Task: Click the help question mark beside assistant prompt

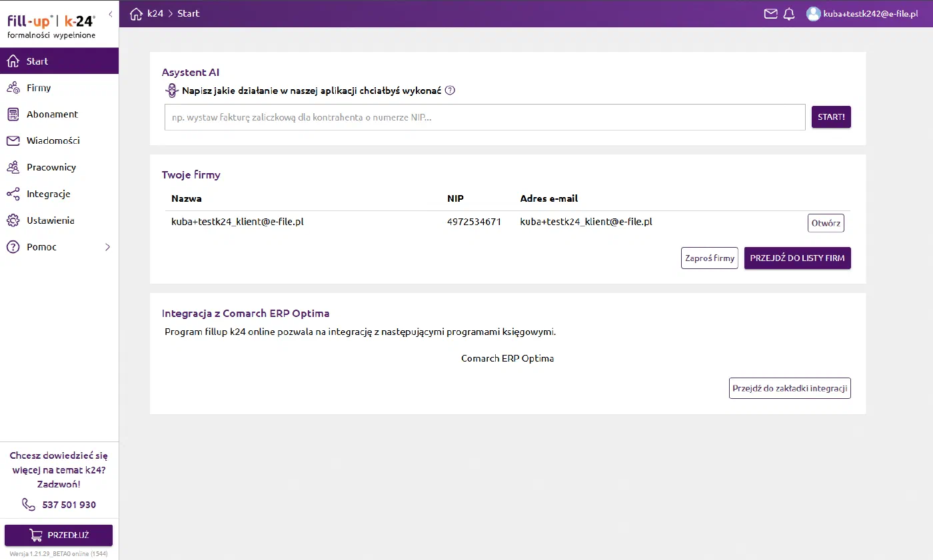Action: pyautogui.click(x=450, y=91)
